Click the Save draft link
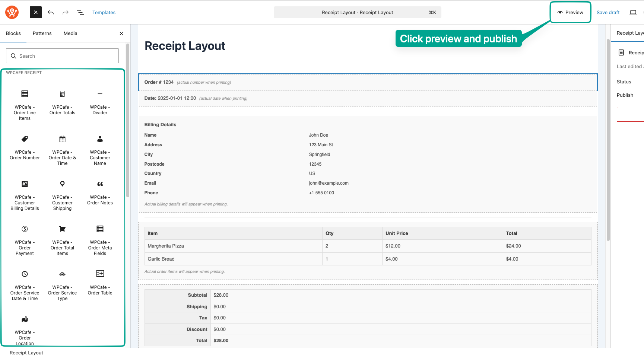Image resolution: width=644 pixels, height=357 pixels. click(608, 12)
